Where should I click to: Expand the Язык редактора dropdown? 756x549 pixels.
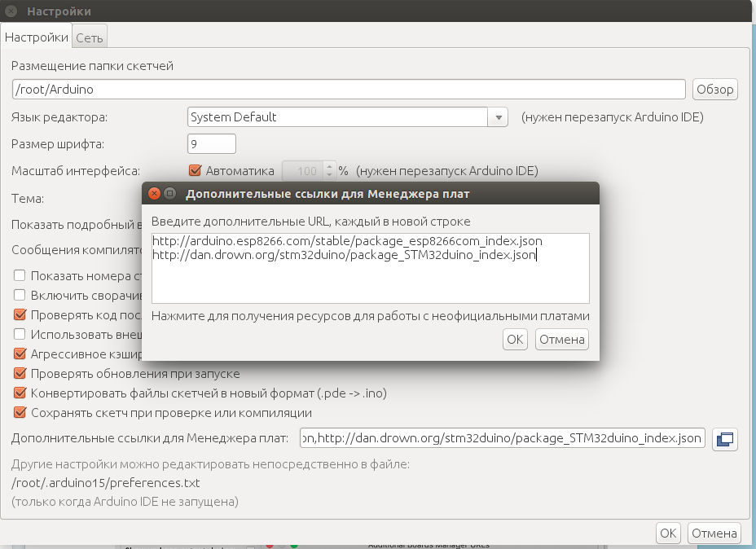(498, 117)
